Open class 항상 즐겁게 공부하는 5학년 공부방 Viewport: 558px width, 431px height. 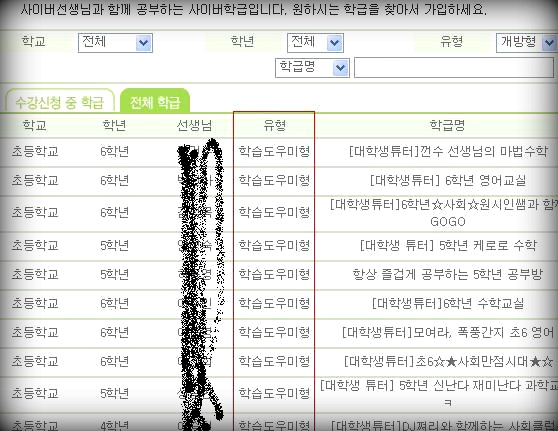tap(448, 274)
